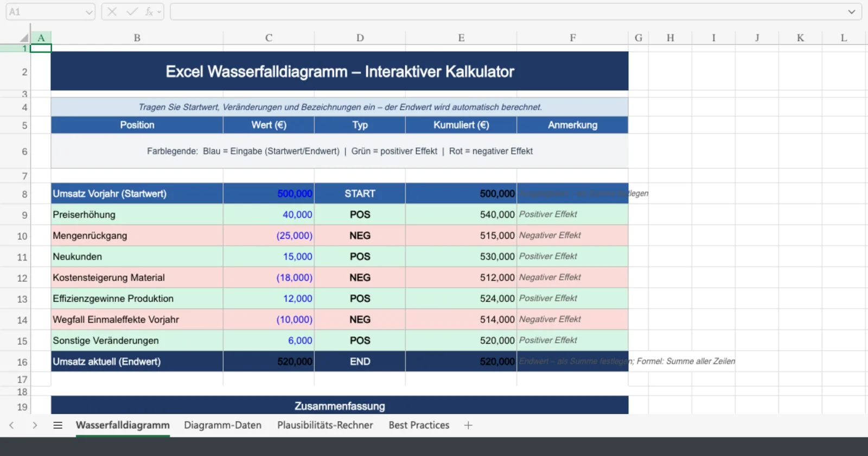Select row 8 header
This screenshot has width=868, height=456.
15,194
